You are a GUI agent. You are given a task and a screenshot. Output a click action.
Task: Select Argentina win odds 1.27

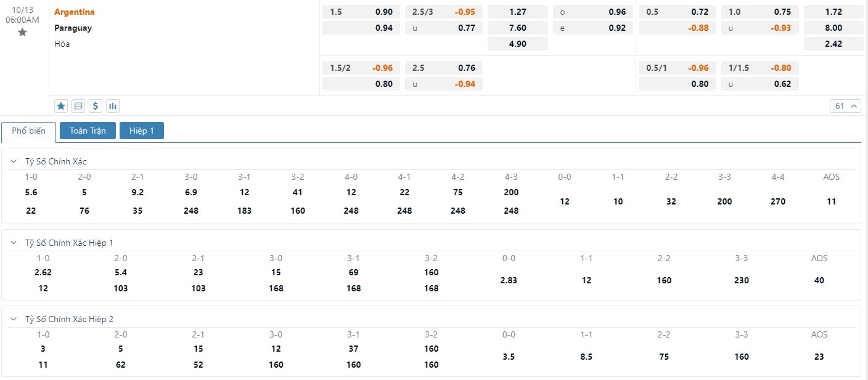coord(518,12)
